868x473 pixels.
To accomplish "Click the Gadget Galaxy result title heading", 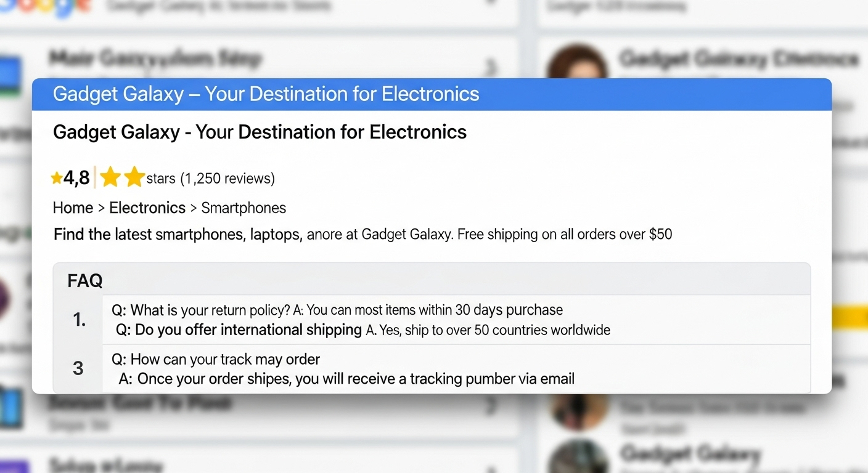I will tap(260, 132).
